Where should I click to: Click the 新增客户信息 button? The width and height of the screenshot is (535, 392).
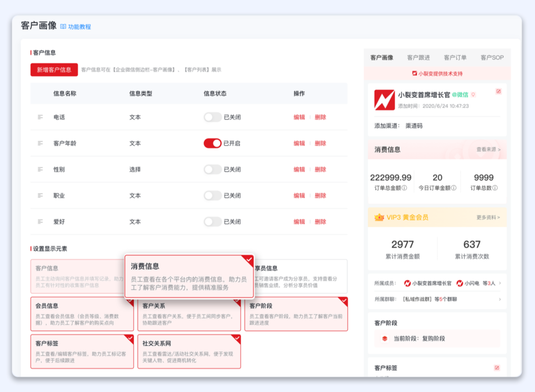click(x=54, y=69)
